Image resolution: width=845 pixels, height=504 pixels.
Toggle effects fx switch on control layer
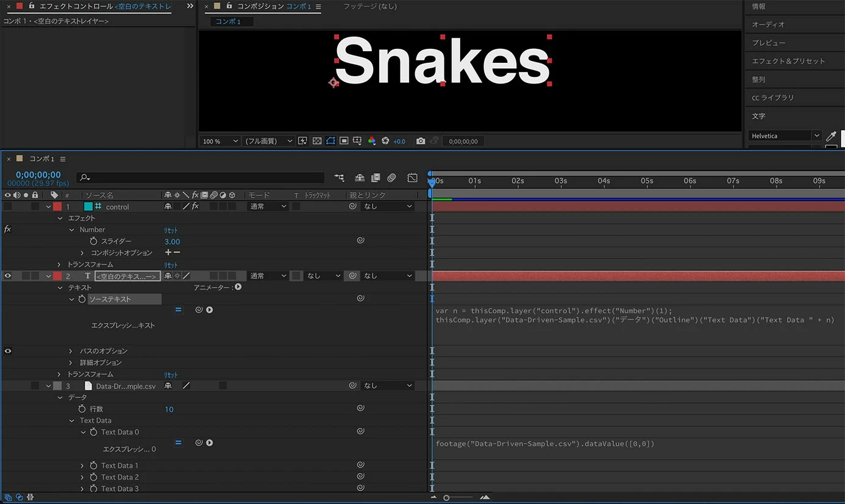[x=195, y=207]
